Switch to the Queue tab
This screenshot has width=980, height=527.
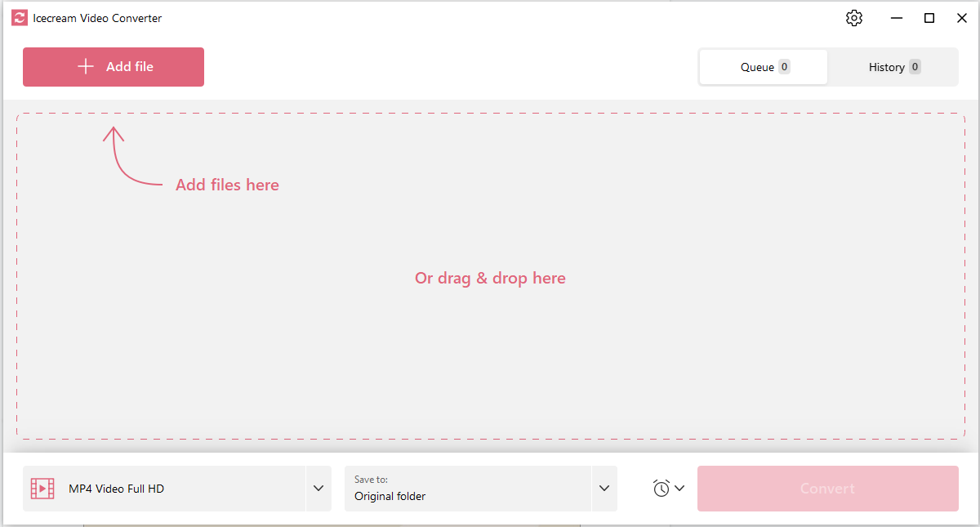point(764,67)
